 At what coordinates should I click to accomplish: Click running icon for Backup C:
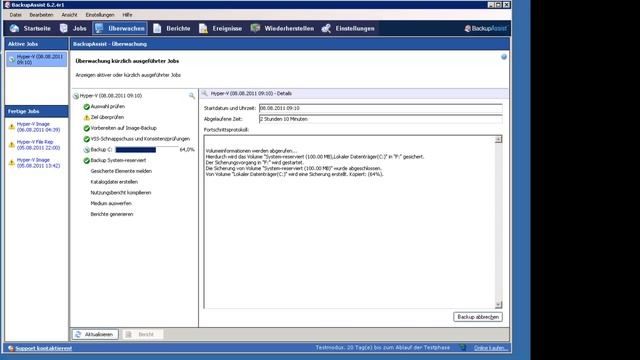tap(87, 150)
